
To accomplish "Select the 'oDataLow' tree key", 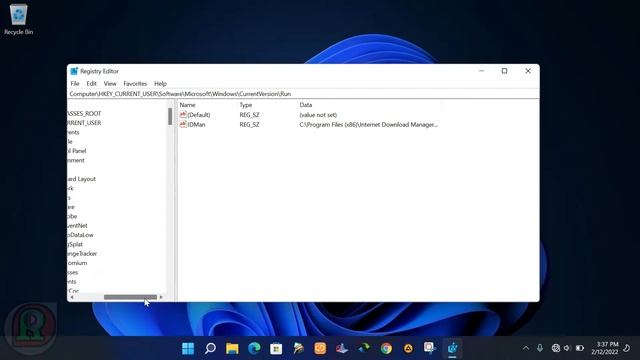I will pyautogui.click(x=81, y=235).
